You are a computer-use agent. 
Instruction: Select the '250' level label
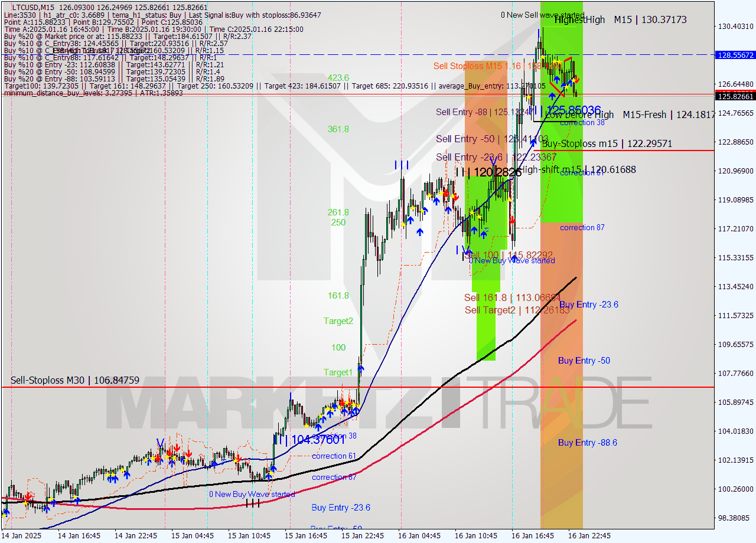(338, 223)
